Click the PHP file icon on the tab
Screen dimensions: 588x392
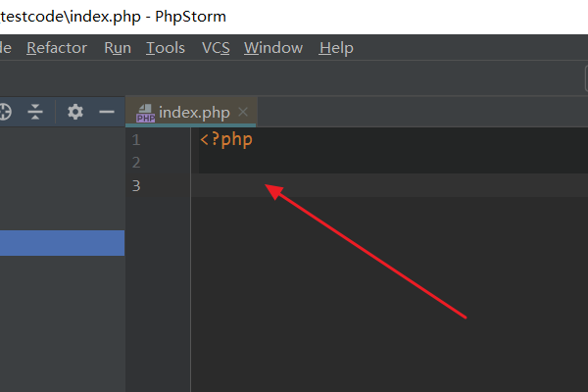146,113
